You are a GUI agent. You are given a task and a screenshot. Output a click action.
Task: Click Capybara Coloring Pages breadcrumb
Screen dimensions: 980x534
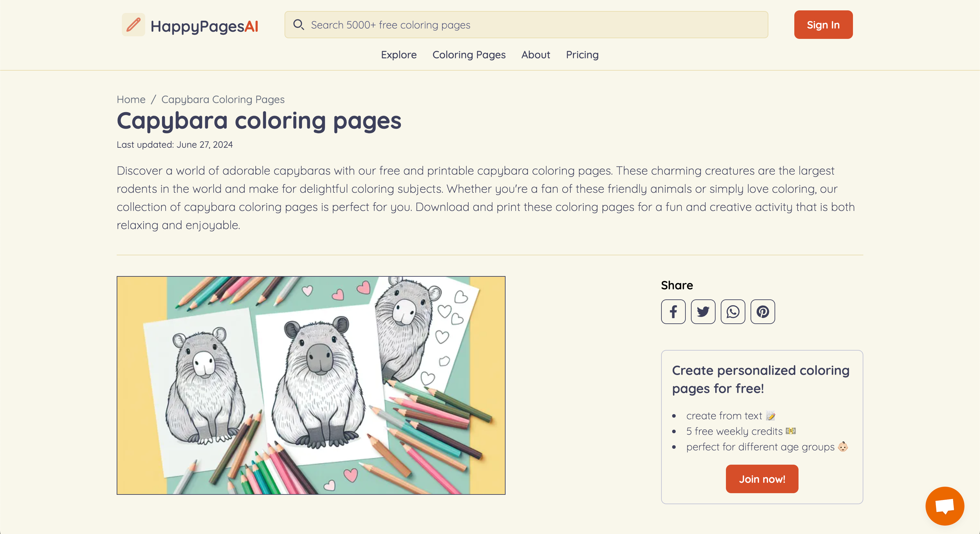(x=223, y=99)
